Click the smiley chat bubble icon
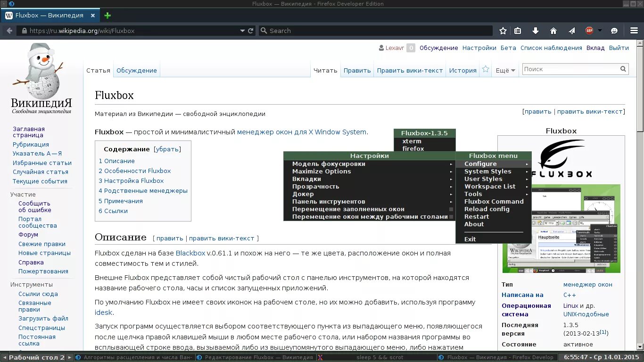This screenshot has width=644, height=362. 614,31
